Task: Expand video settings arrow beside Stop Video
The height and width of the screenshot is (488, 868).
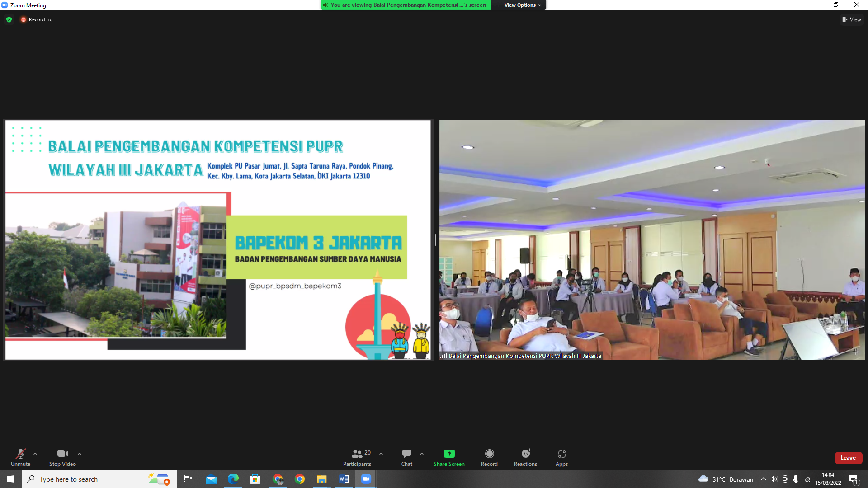Action: [80, 454]
